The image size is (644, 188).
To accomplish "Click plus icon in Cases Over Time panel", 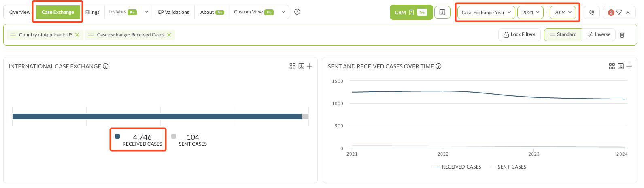I will [x=629, y=66].
